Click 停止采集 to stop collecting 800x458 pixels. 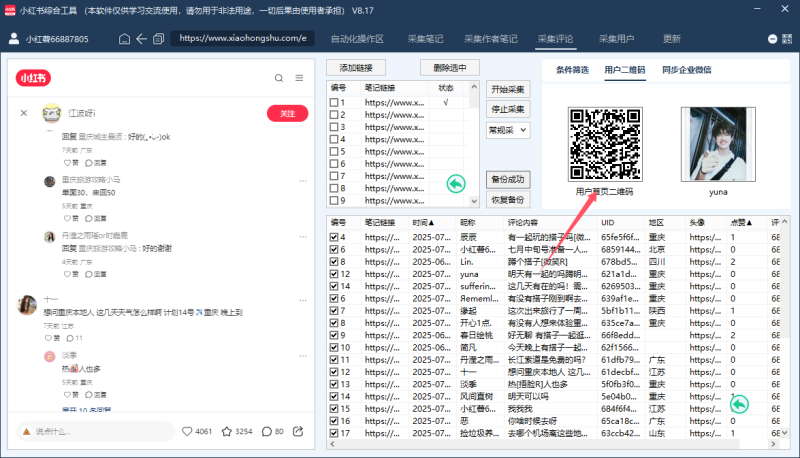point(508,109)
